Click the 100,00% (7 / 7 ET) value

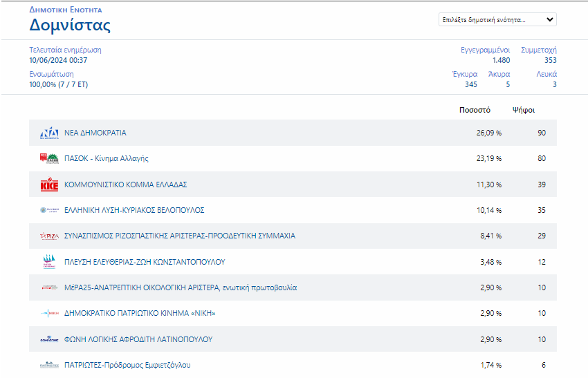pyautogui.click(x=59, y=85)
